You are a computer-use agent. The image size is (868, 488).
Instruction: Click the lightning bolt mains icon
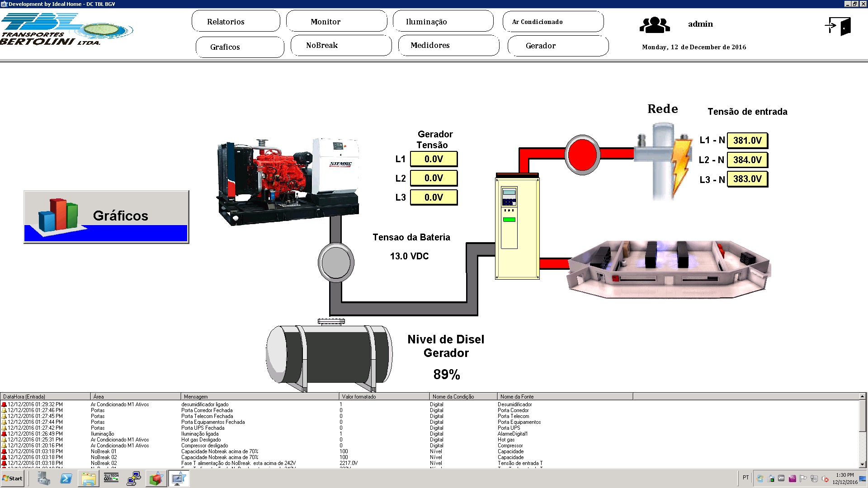click(681, 166)
